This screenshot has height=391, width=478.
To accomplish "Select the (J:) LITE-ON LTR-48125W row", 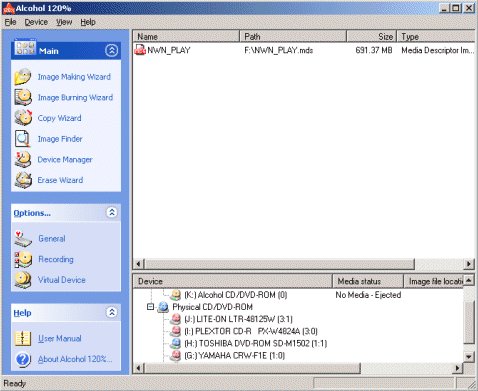I will pyautogui.click(x=238, y=319).
